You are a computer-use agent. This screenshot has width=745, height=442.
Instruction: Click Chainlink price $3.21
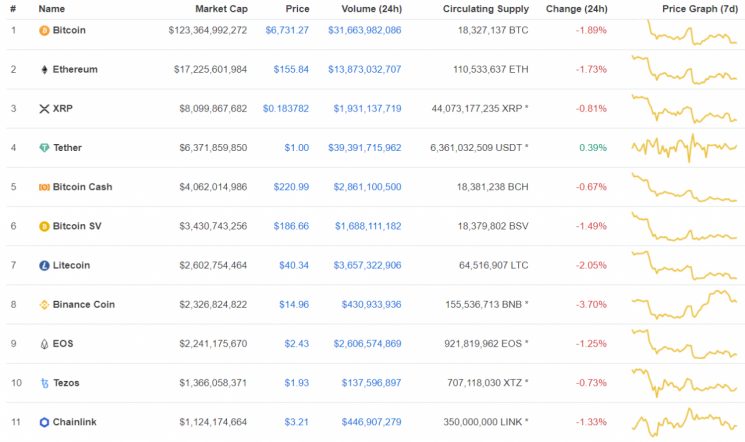click(x=296, y=422)
